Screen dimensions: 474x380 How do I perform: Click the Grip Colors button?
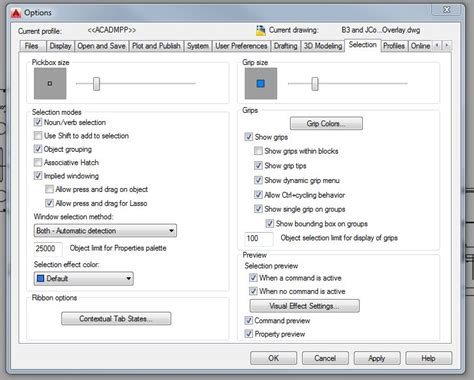pos(326,124)
